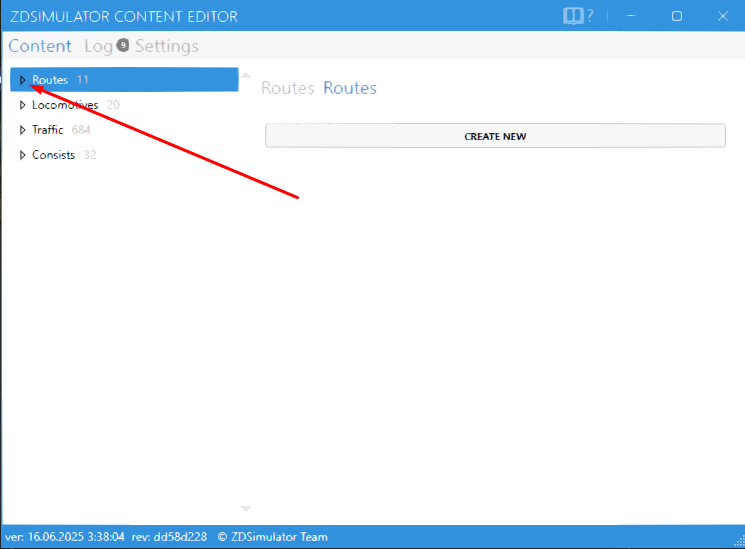The image size is (745, 549).
Task: Maximize the Content Editor window
Action: (677, 16)
